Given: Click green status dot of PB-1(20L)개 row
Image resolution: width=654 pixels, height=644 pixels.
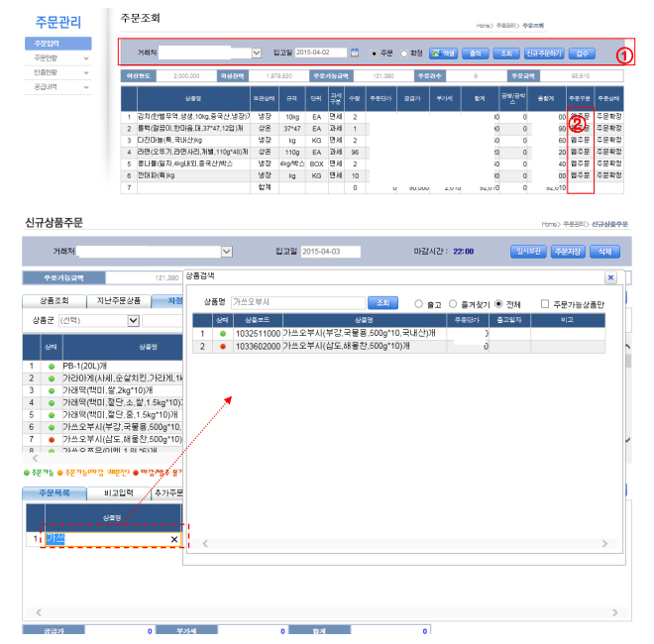Looking at the screenshot, I should (x=52, y=367).
